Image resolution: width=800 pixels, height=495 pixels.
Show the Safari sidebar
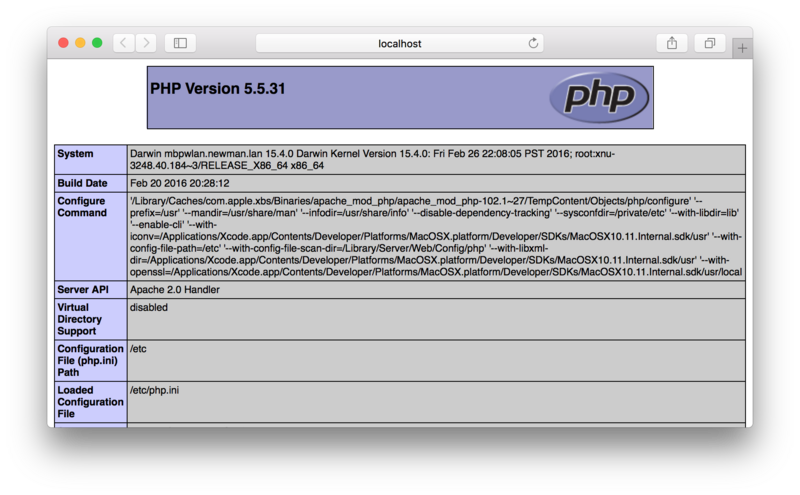180,43
